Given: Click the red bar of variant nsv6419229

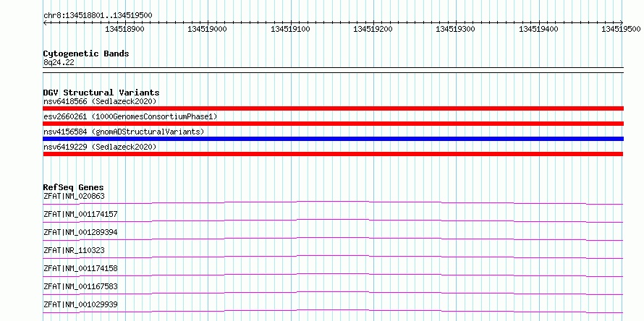Looking at the screenshot, I should (x=334, y=154).
